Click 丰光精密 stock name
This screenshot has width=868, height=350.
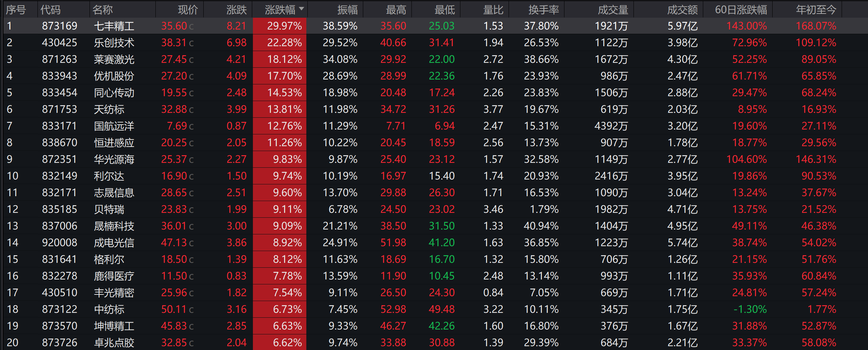click(114, 293)
